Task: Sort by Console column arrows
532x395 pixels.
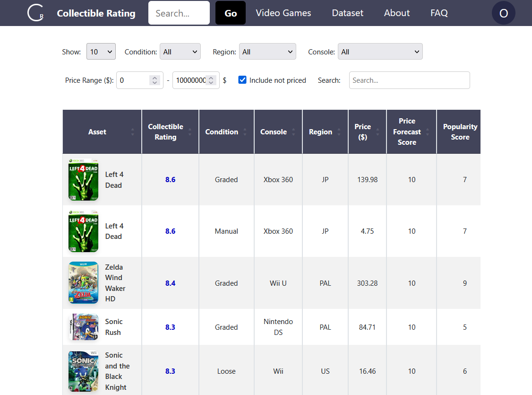Action: [293, 132]
